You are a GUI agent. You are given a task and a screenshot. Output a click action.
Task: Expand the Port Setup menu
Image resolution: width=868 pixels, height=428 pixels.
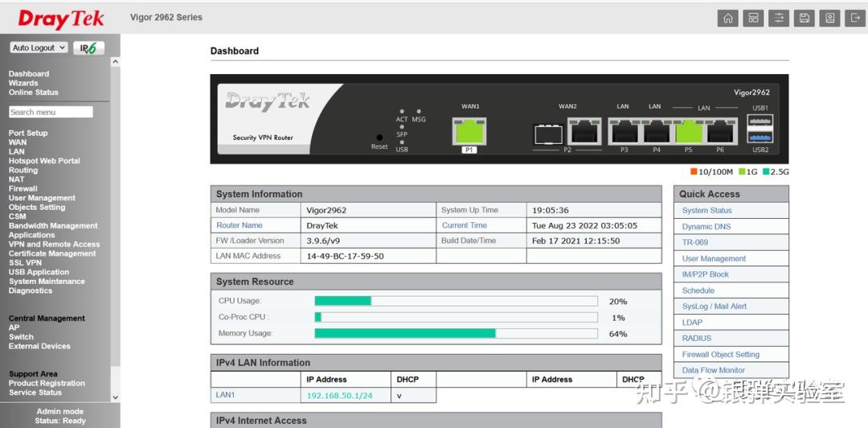tap(28, 133)
